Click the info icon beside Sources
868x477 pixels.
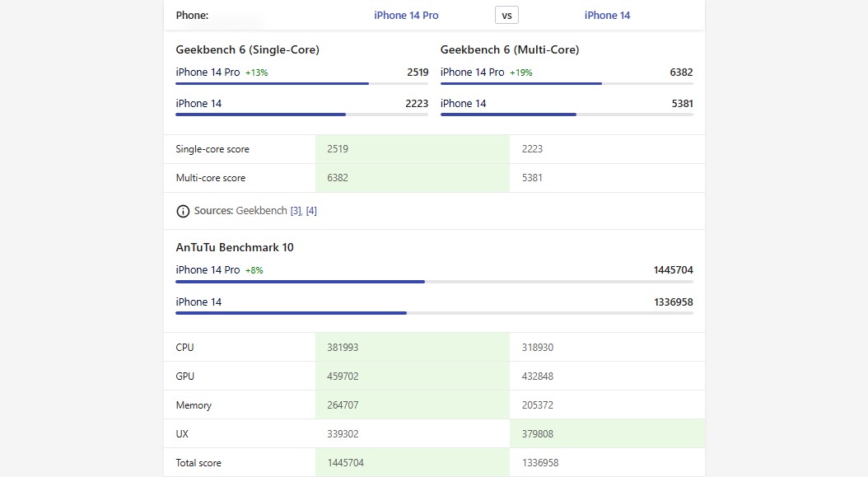coord(183,211)
